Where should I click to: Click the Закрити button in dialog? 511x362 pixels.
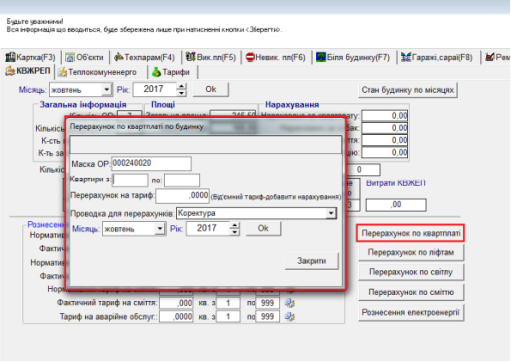[312, 261]
